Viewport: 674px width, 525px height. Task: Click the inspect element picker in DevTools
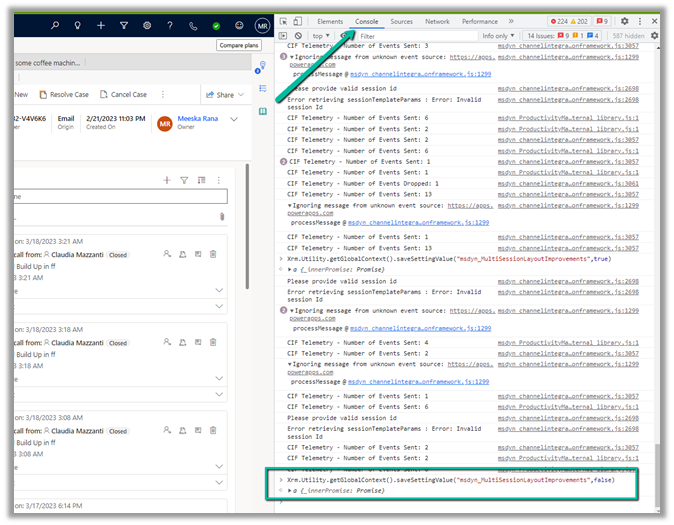pyautogui.click(x=284, y=21)
